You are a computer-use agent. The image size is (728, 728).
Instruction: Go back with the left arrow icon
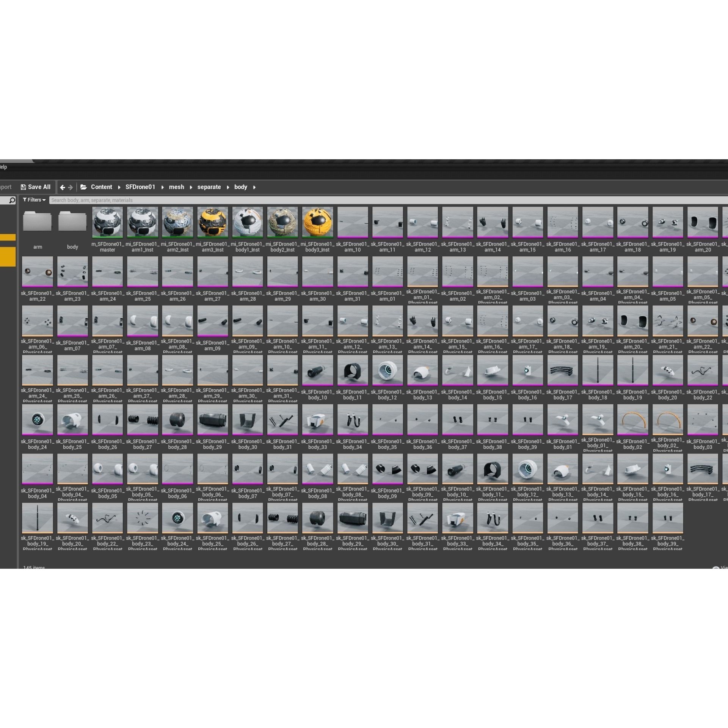(x=63, y=187)
